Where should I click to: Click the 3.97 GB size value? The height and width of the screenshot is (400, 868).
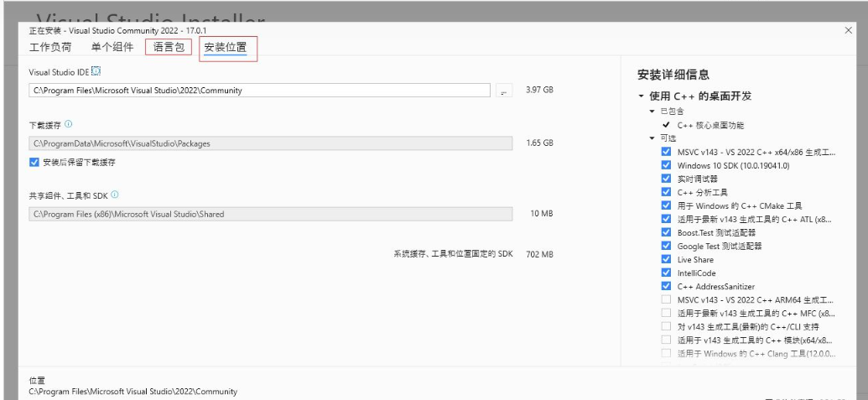coord(539,90)
